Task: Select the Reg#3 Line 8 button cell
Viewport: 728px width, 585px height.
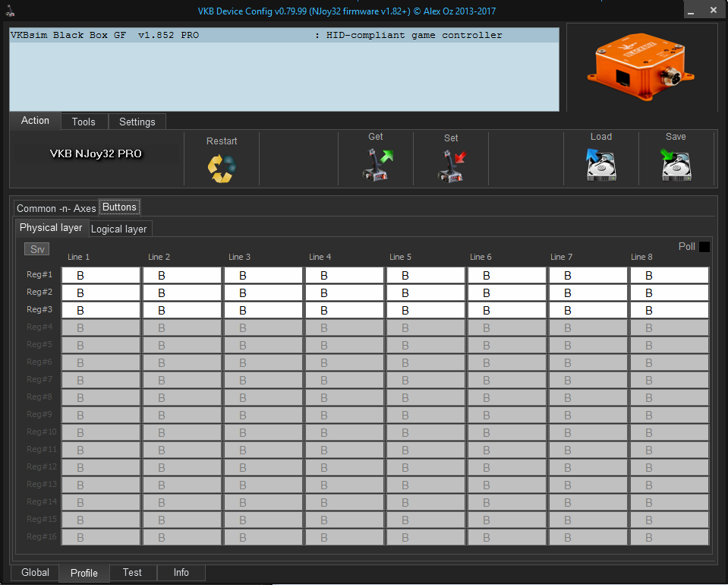Action: coord(669,310)
